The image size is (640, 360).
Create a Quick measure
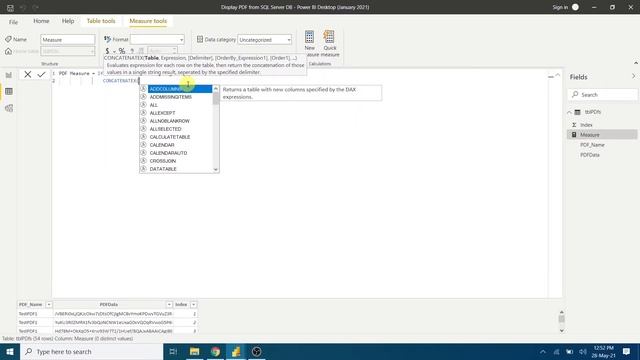click(x=330, y=43)
